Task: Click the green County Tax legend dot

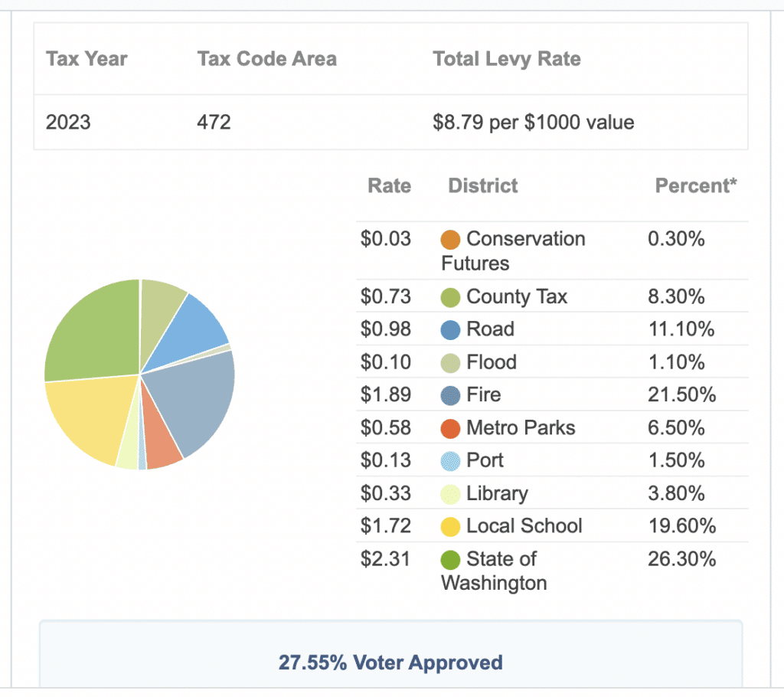Action: [450, 298]
